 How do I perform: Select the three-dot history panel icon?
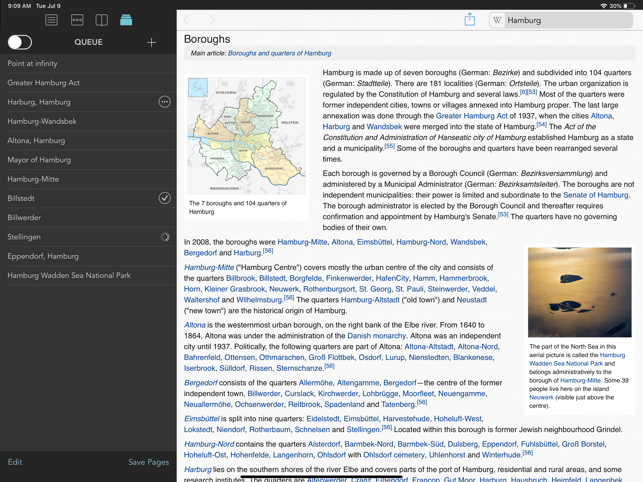coord(77,20)
